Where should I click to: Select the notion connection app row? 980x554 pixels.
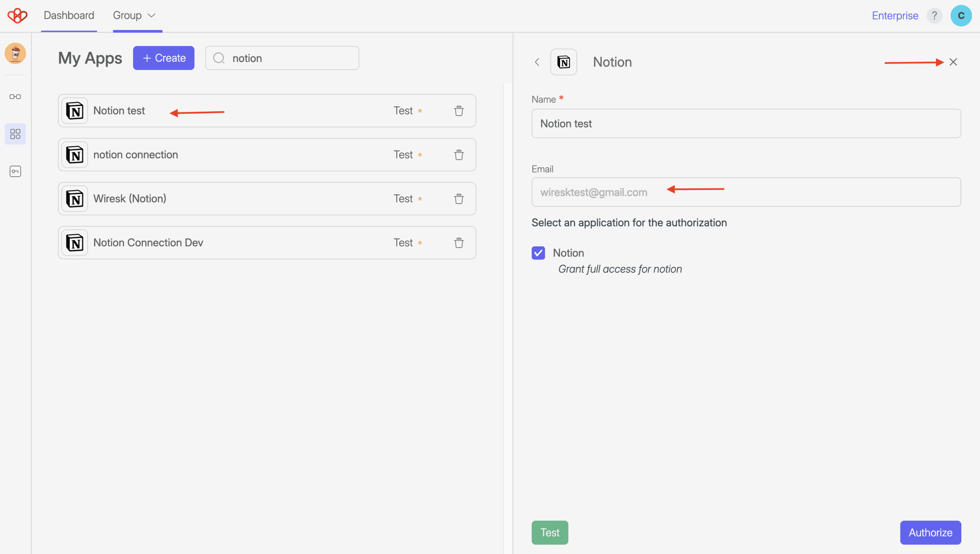point(267,155)
